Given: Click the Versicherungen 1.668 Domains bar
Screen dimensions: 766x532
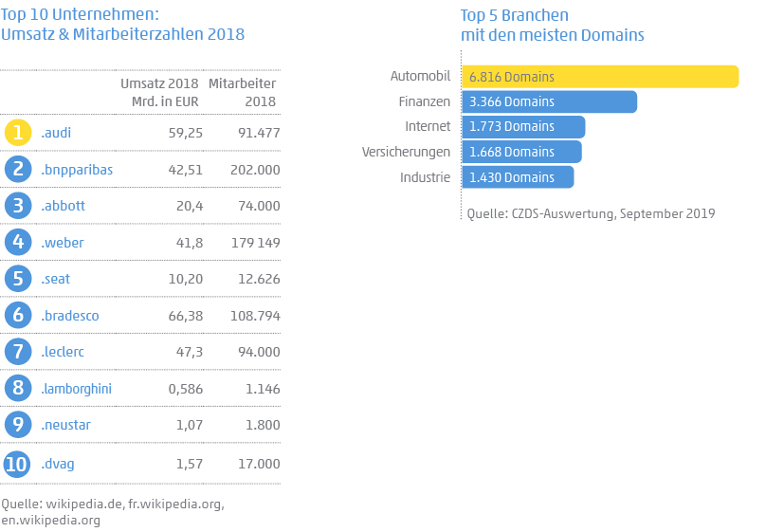Looking at the screenshot, I should 521,152.
